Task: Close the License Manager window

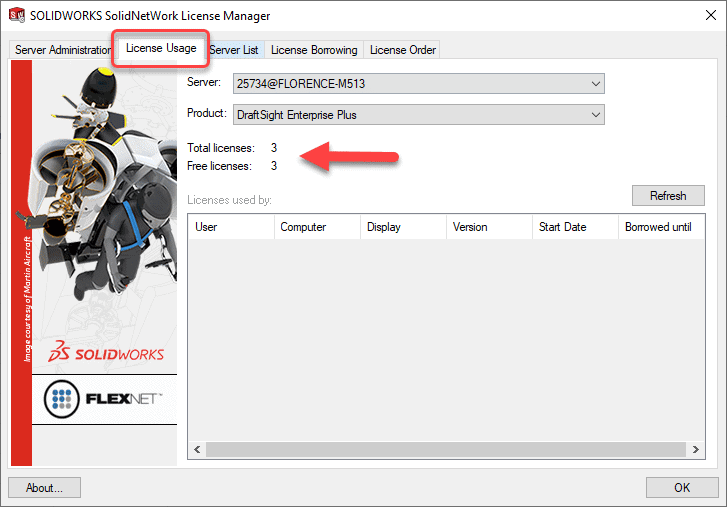Action: [702, 15]
